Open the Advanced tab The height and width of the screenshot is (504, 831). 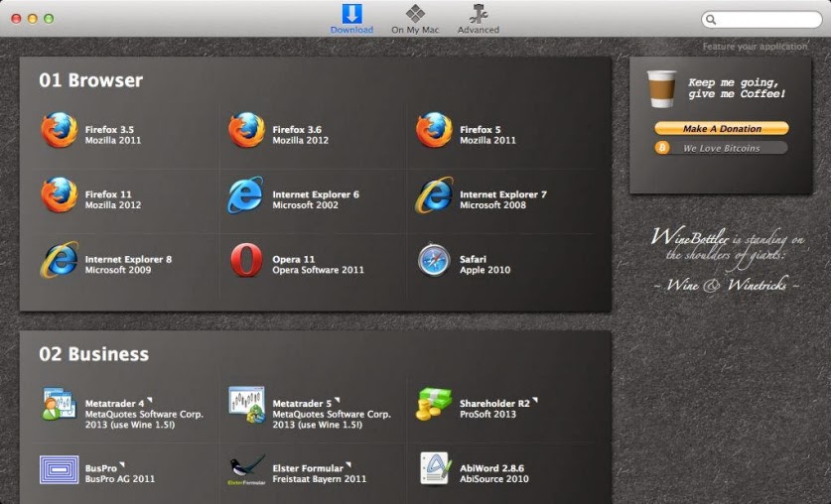[478, 19]
